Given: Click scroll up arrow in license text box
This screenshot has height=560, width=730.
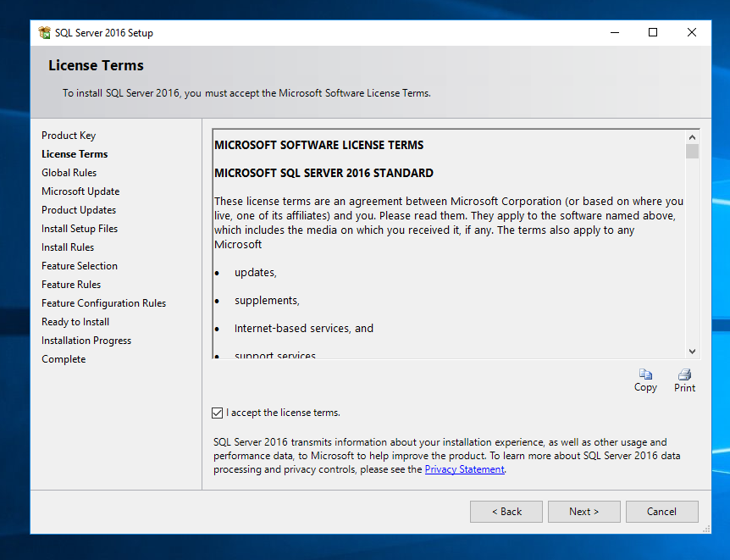Looking at the screenshot, I should click(692, 137).
